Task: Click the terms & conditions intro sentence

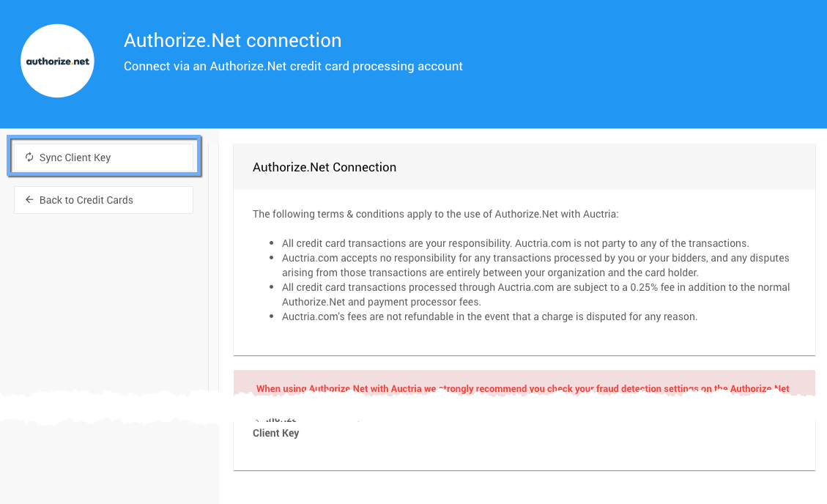Action: point(435,214)
